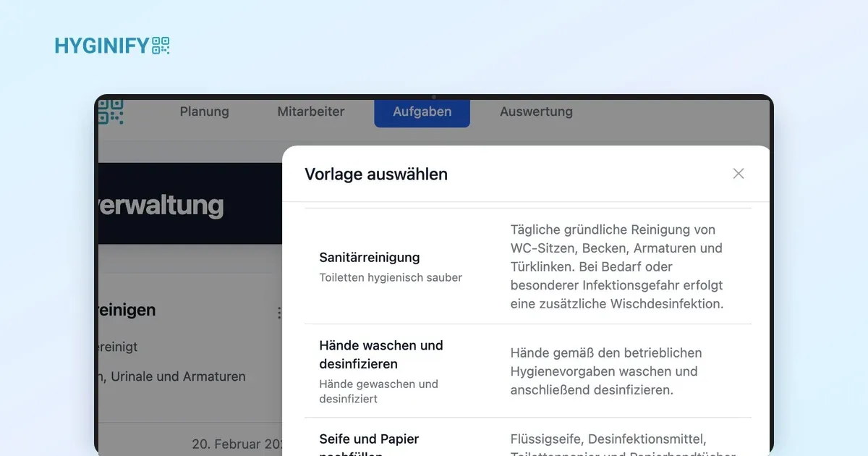Click the Hyginify QR logo icon
The height and width of the screenshot is (456, 868).
[161, 46]
